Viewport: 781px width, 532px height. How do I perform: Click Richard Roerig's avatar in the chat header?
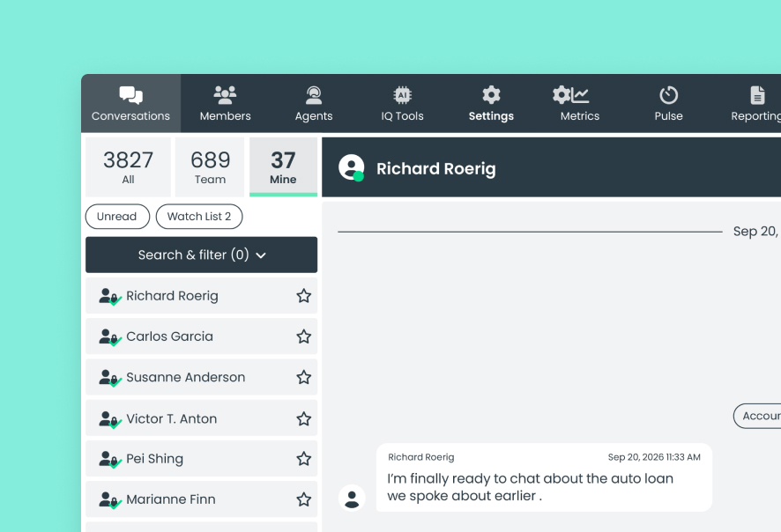[x=351, y=167]
